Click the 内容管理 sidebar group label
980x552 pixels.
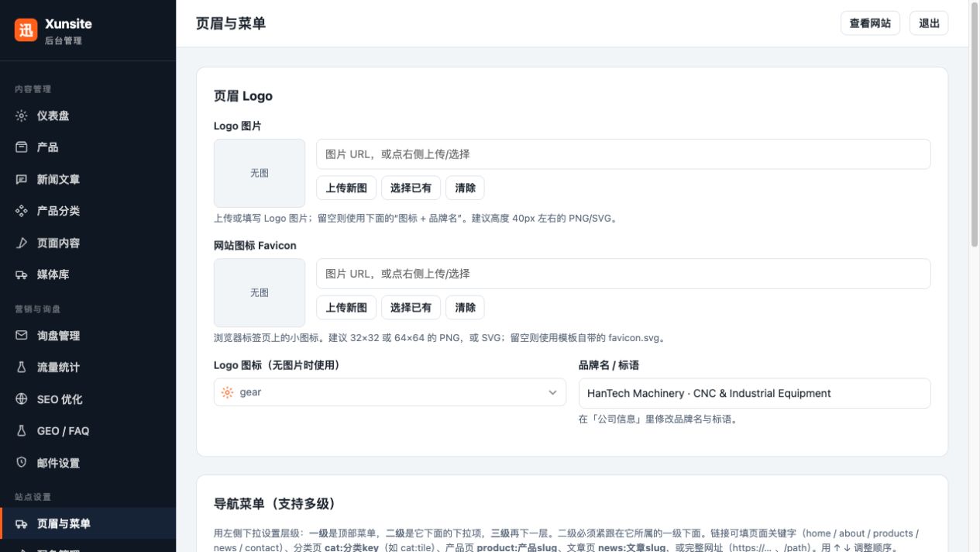[x=33, y=89]
